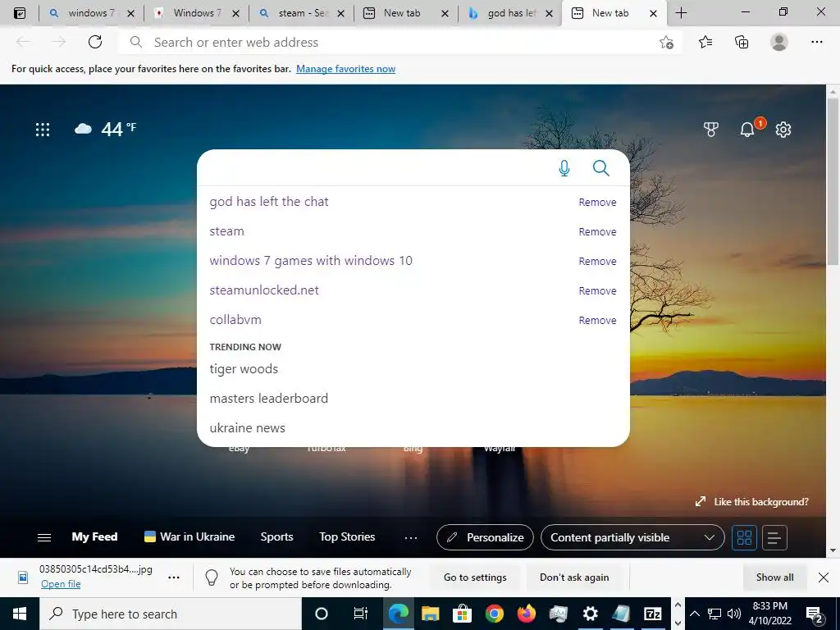Start voice search with microphone icon

tap(564, 168)
